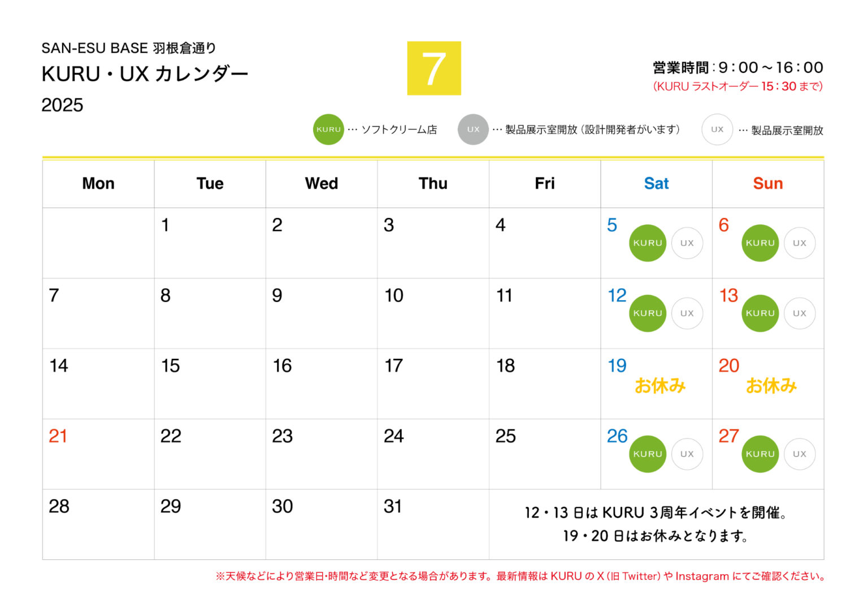Click the gray UX legend icon
This screenshot has width=868, height=612.
tap(473, 129)
